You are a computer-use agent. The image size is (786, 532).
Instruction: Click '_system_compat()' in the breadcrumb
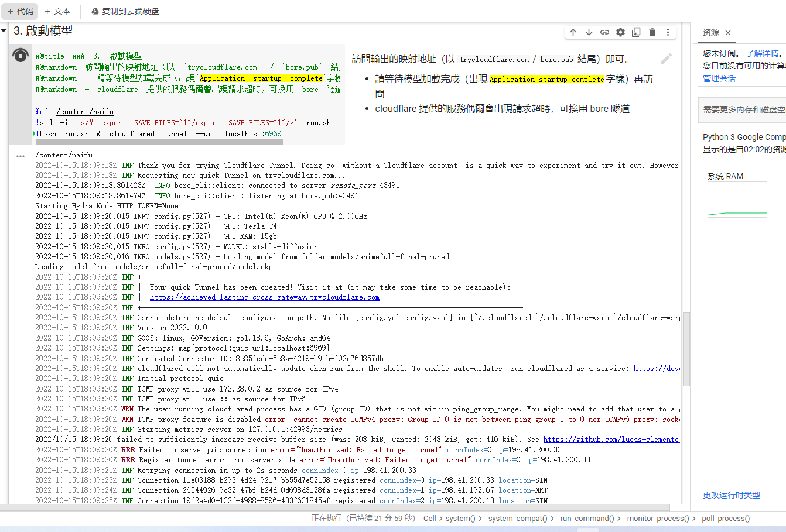(x=517, y=519)
